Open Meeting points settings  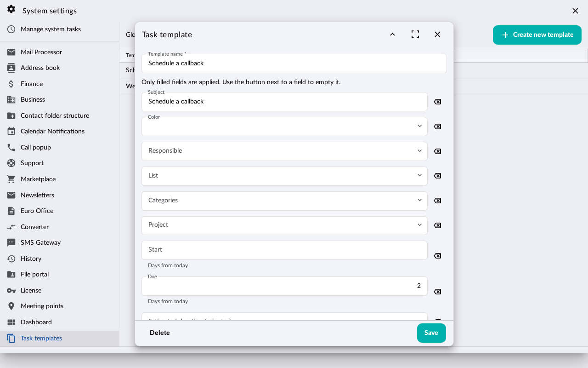coord(60,306)
